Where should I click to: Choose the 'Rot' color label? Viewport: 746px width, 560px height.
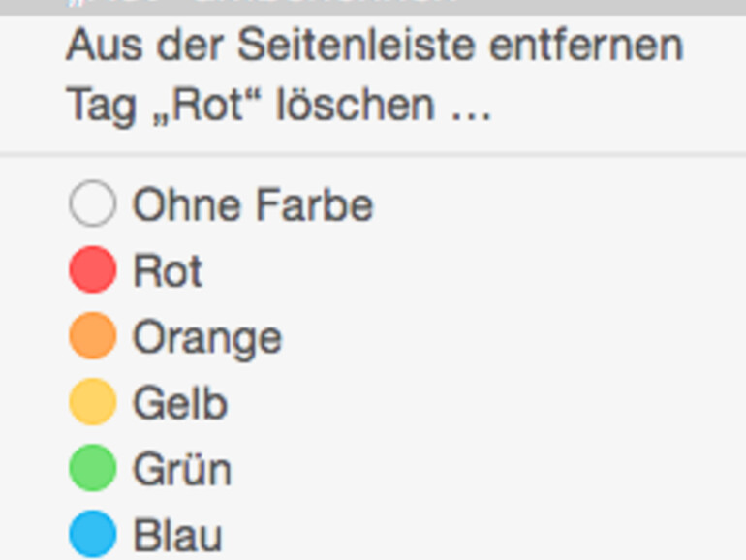pyautogui.click(x=168, y=271)
